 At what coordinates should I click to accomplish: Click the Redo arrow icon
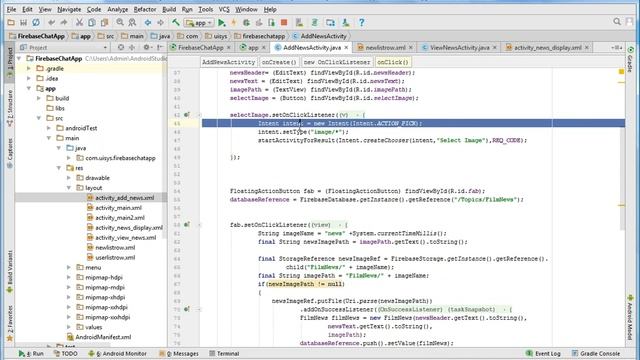tap(64, 22)
